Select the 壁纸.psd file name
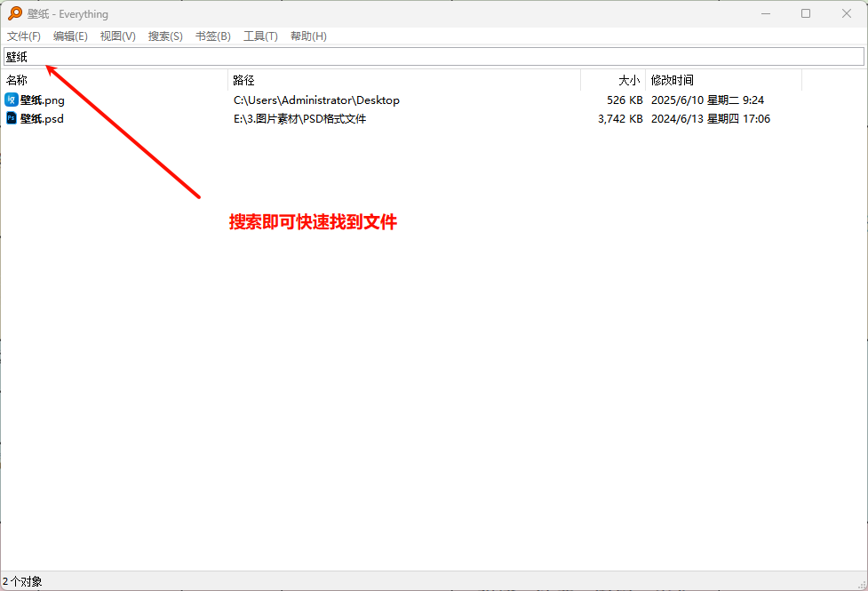Screen dimensions: 868x591 point(42,118)
